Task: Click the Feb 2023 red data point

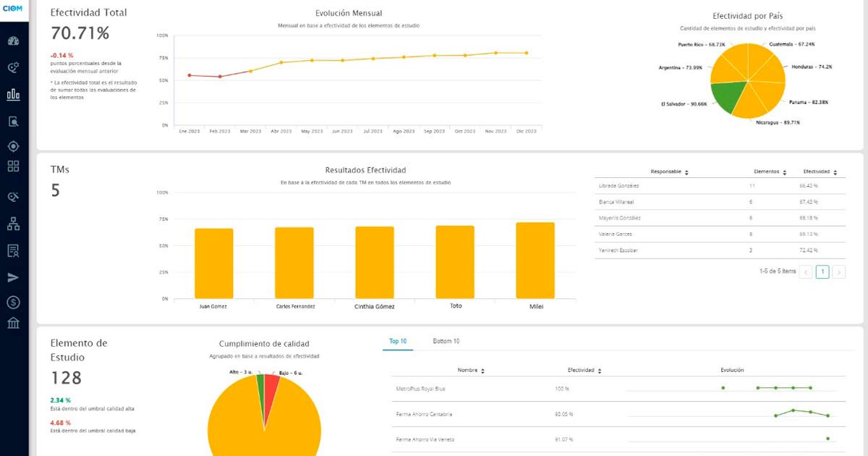Action: (x=220, y=77)
